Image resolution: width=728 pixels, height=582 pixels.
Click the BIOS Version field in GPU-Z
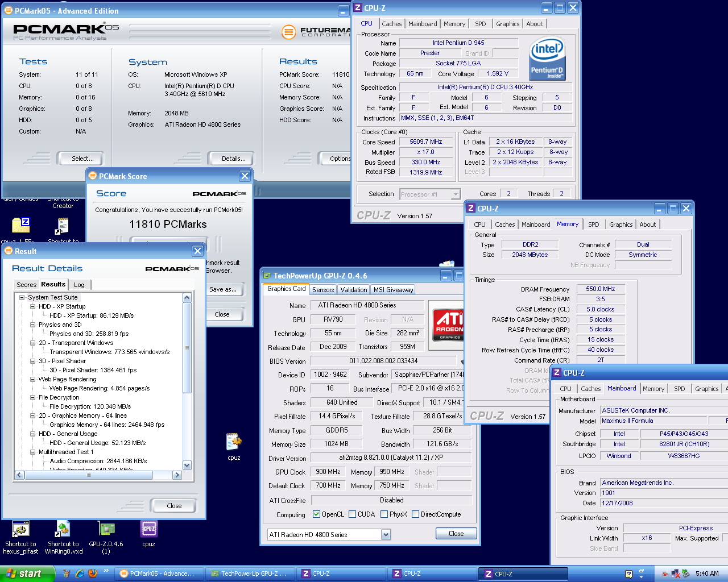point(383,361)
